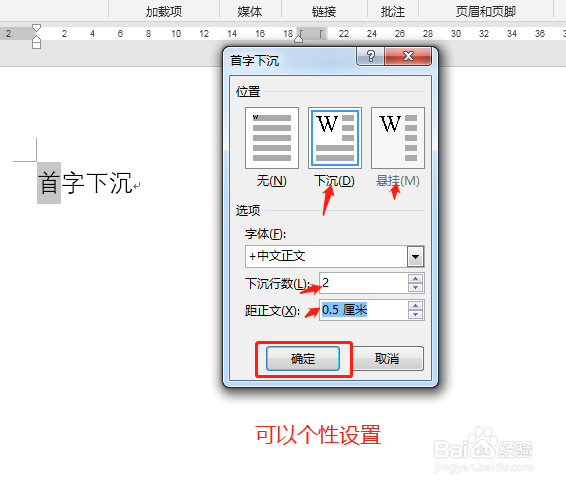This screenshot has width=566, height=487.
Task: Click the 批注 ribbon group label
Action: pos(393,12)
